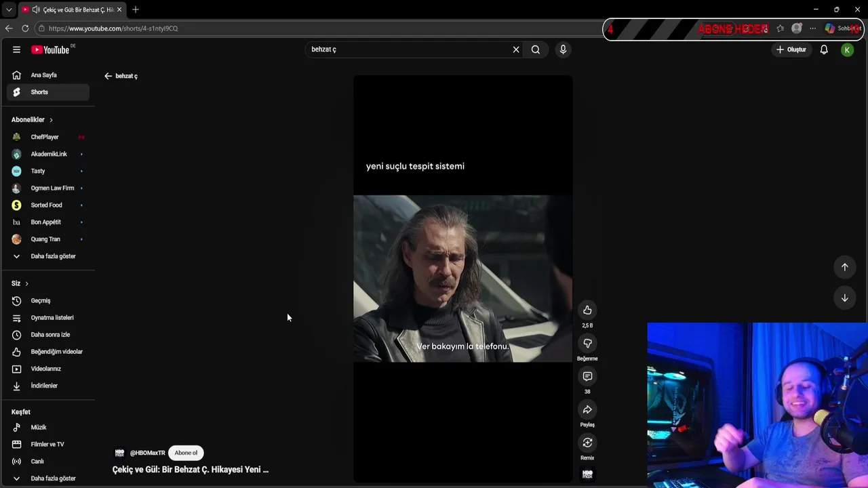Screen dimensions: 868x488
Task: Open the browser favorites star icon
Action: (780, 28)
